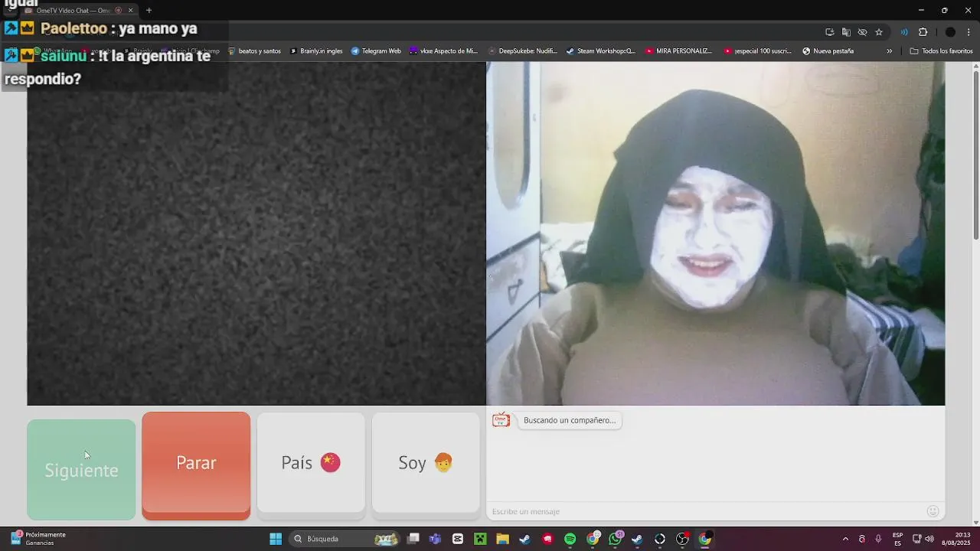
Task: Click the microphone icon in system tray
Action: [x=878, y=539]
